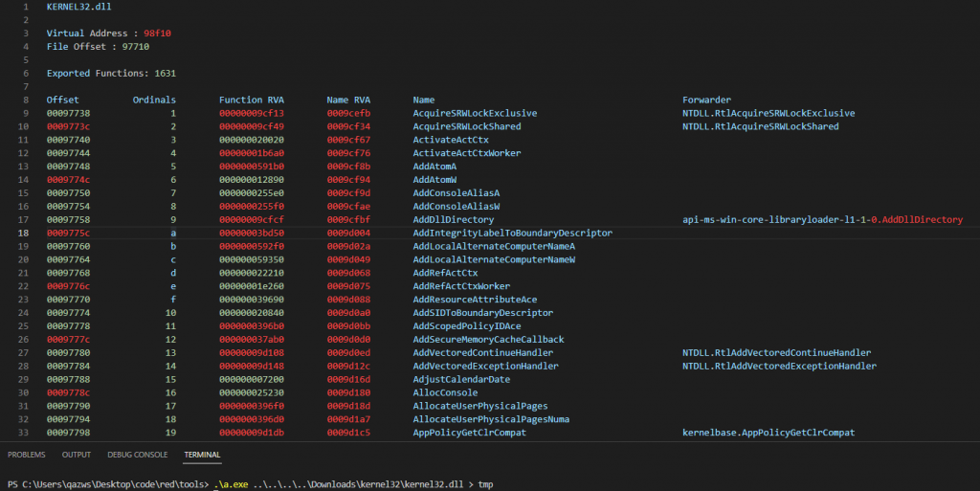
Task: Click the AllocConsole function name
Action: click(445, 393)
